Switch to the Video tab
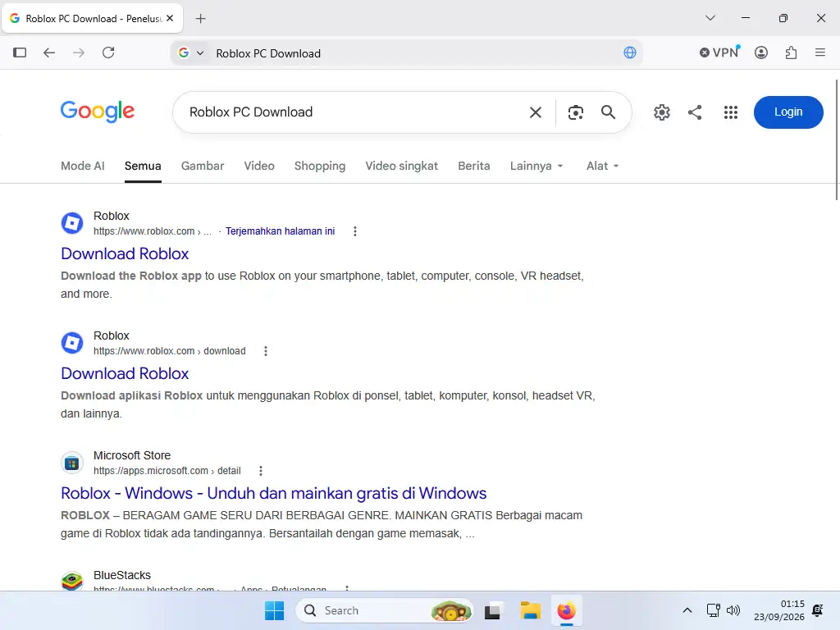 click(259, 166)
